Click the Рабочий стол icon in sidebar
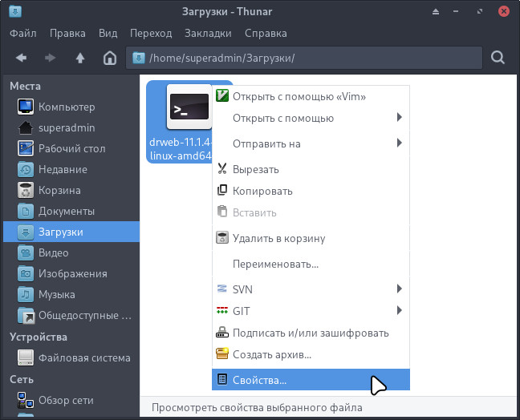This screenshot has width=520, height=420. pos(26,148)
